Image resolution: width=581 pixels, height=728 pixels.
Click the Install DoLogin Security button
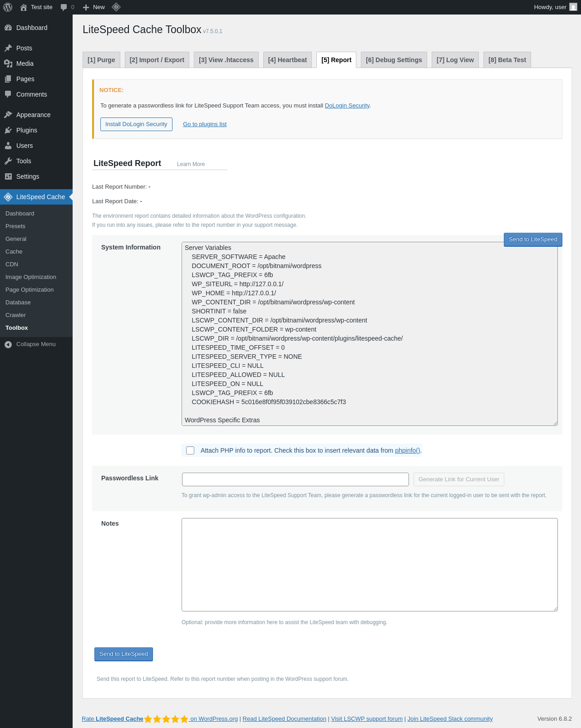pyautogui.click(x=136, y=124)
